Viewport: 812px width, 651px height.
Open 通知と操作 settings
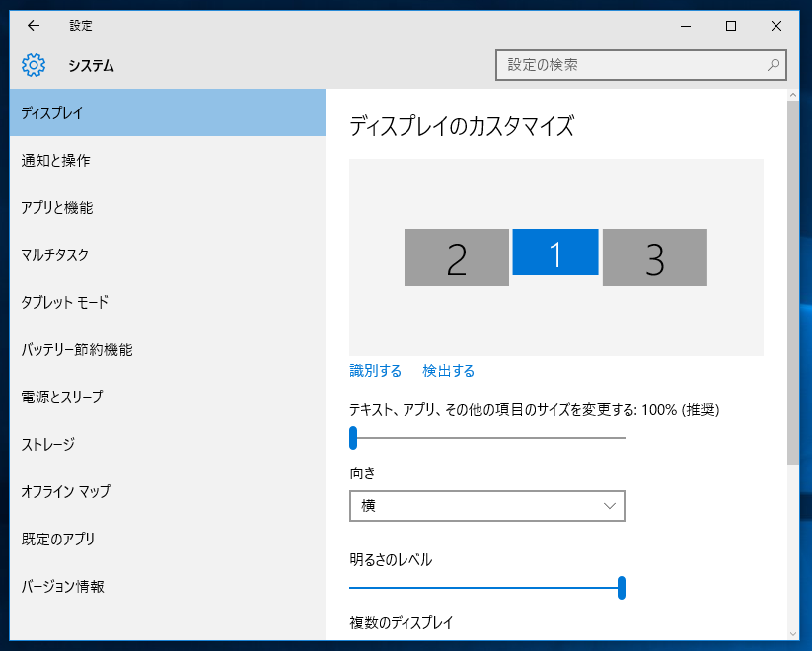tap(168, 160)
